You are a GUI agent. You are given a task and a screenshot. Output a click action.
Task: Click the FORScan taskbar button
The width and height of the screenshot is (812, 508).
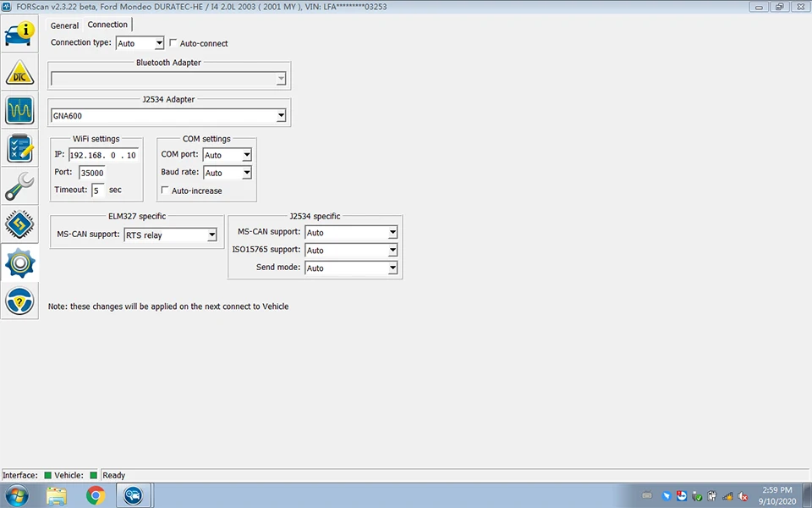(x=134, y=495)
